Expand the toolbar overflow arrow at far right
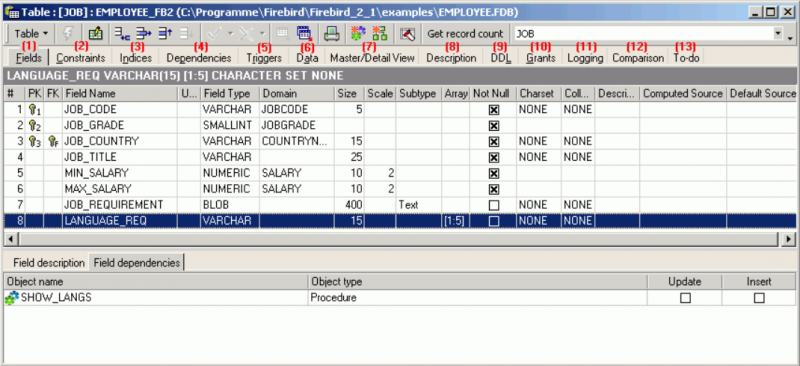800x366 pixels. tap(790, 37)
